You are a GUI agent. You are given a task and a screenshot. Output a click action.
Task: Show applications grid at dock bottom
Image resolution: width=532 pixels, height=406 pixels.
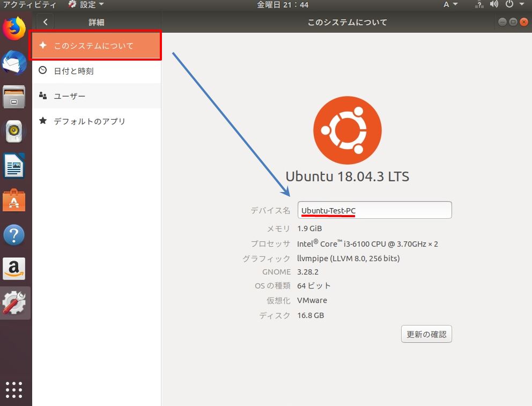click(14, 390)
